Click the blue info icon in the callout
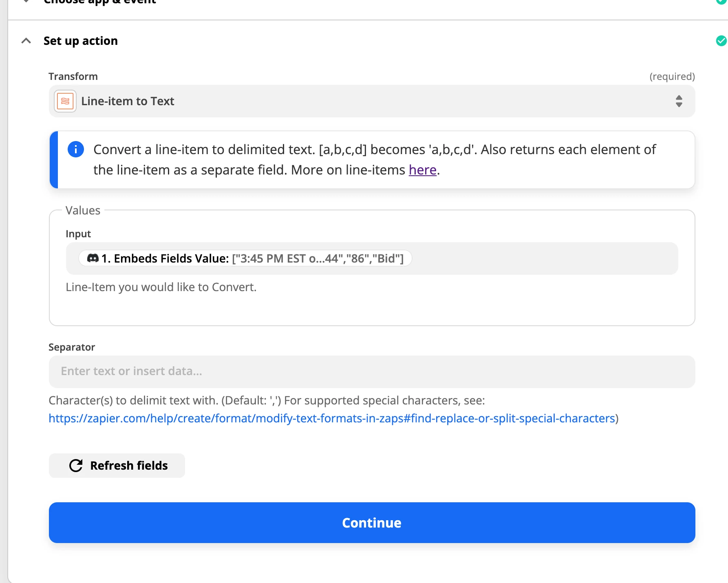 (x=76, y=149)
